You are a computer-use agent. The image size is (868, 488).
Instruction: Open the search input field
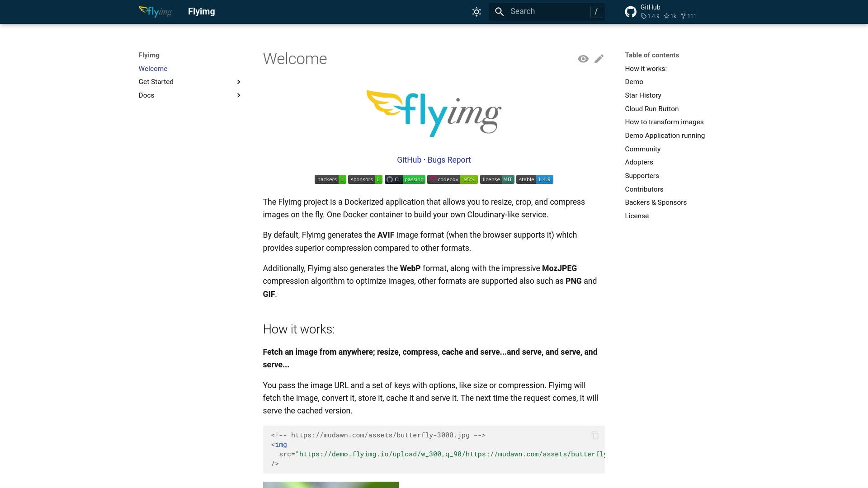click(546, 12)
